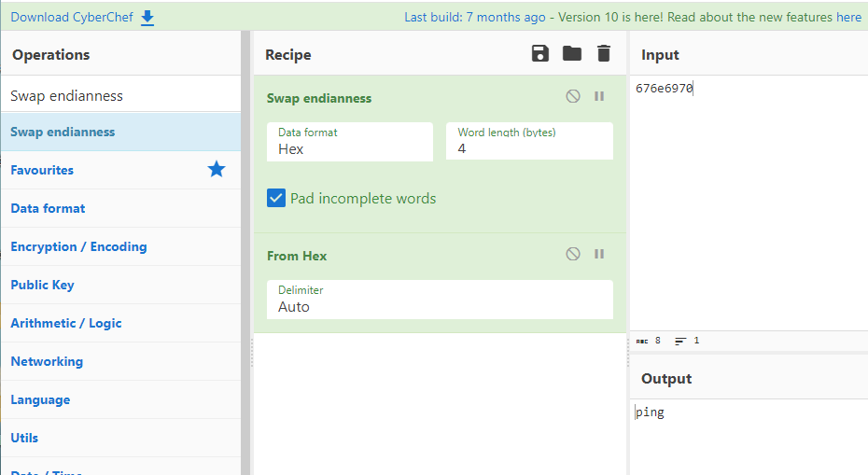Expand the Data format category
The width and height of the screenshot is (868, 475).
click(120, 208)
